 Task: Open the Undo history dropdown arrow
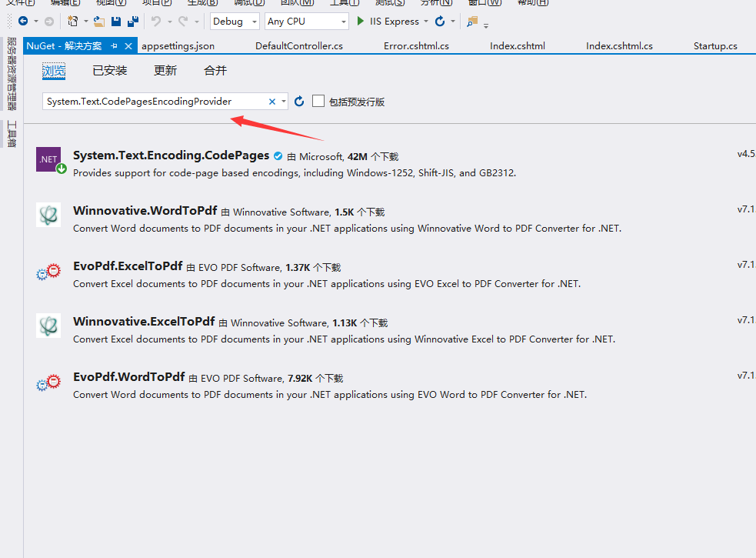[170, 22]
